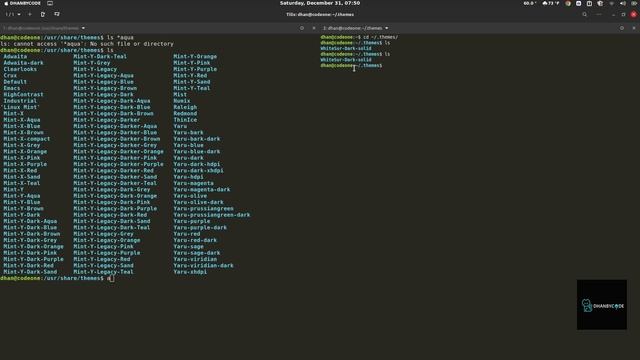The width and height of the screenshot is (640, 360).
Task: Close the /usr/share/themes terminal pane
Action: tap(313, 28)
